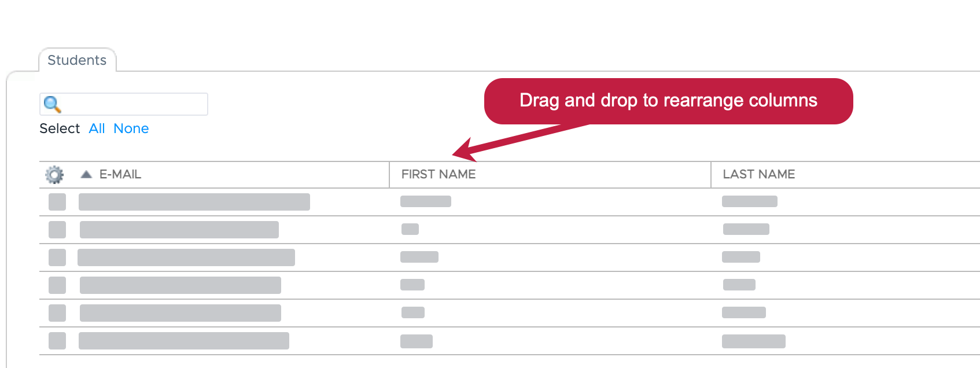Focus the student search field
Image resolution: width=980 pixels, height=368 pixels.
(x=124, y=104)
